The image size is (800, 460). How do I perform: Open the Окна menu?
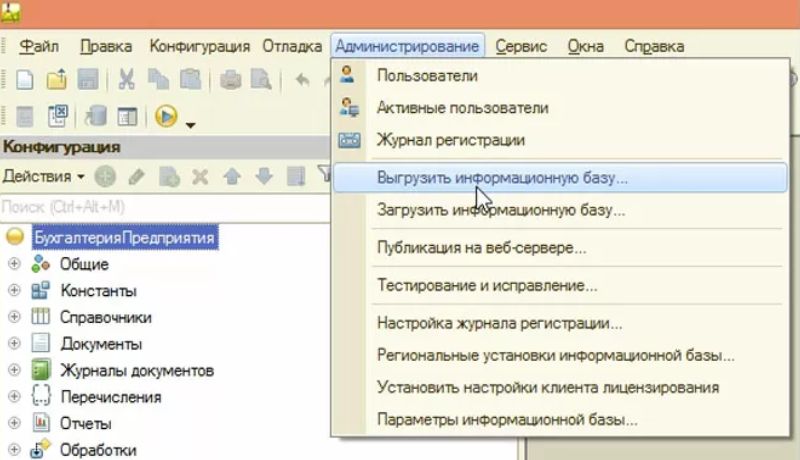[586, 46]
